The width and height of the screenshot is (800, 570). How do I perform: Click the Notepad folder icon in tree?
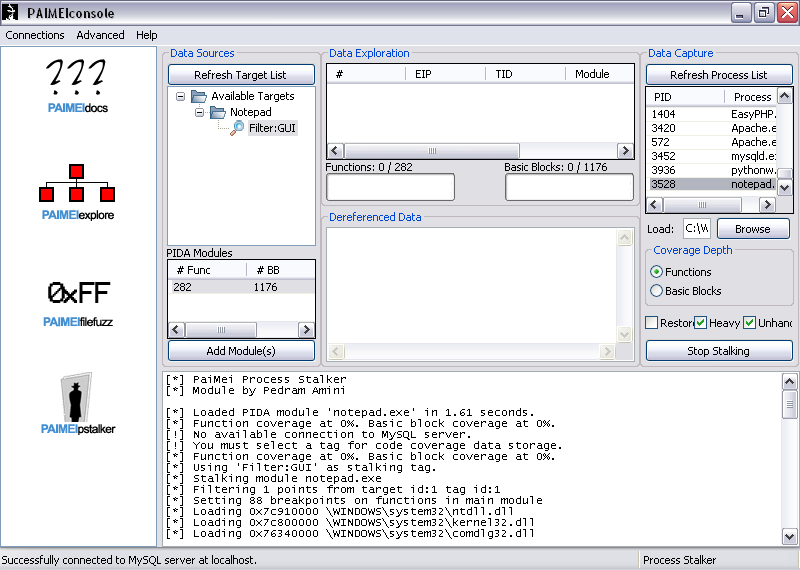[218, 113]
